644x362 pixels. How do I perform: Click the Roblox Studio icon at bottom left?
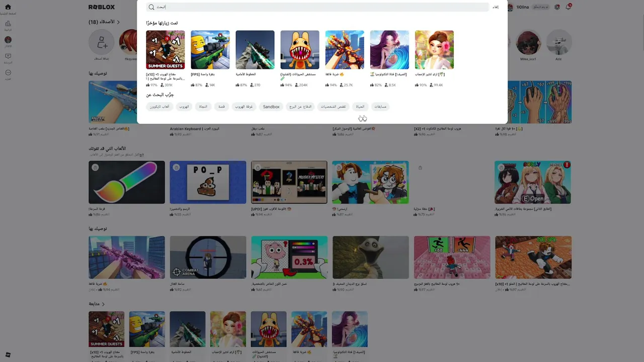tap(8, 355)
